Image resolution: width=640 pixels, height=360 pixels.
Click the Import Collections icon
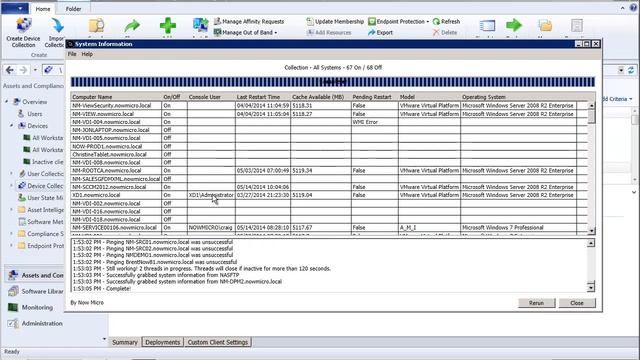click(x=58, y=25)
